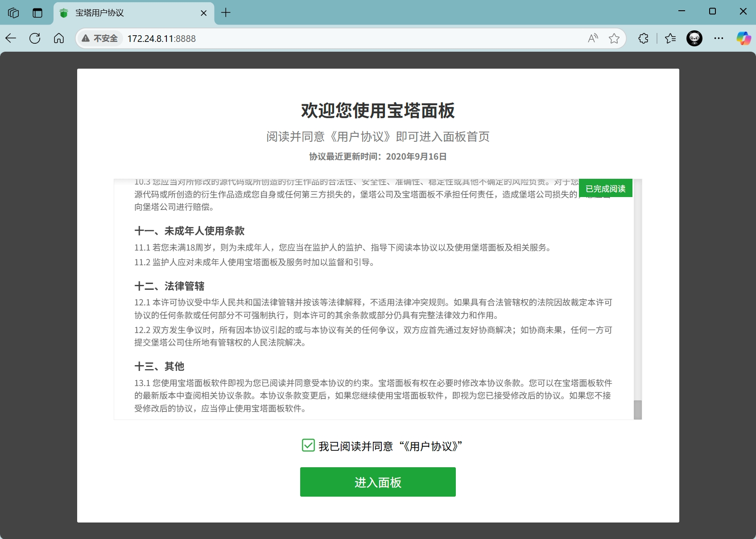
Task: Open the Read aloud icon in address bar
Action: point(593,38)
